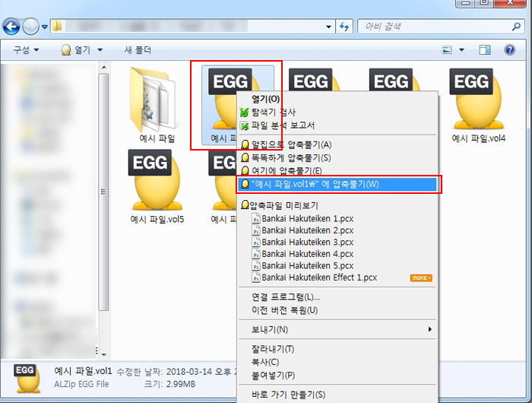Viewport: 532px width, 403px height.
Task: Click the 예시 파일.vol1 name in details pane
Action: [x=83, y=371]
